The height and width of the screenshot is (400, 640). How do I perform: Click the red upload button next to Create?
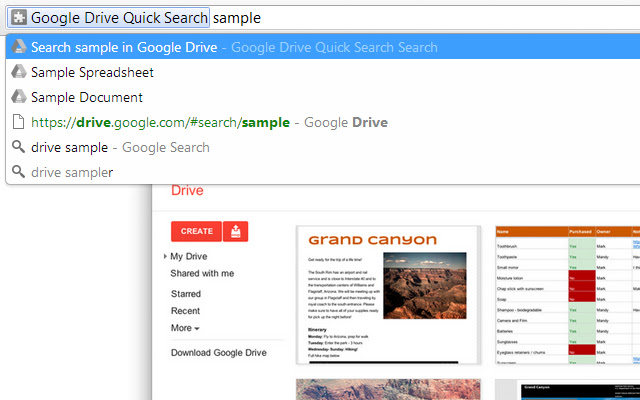pyautogui.click(x=235, y=231)
